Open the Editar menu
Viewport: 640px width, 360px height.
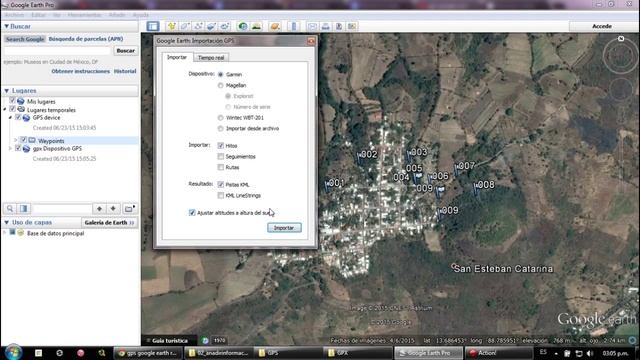[38, 15]
